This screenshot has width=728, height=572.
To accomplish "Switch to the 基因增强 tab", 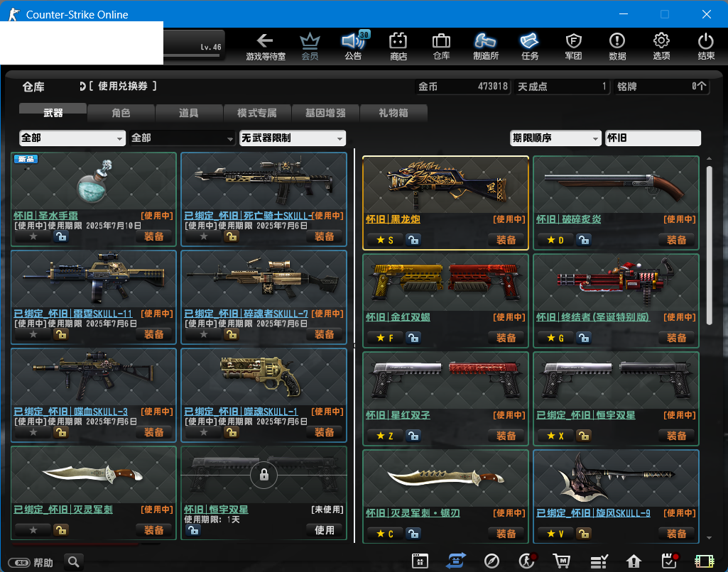I will click(x=325, y=113).
